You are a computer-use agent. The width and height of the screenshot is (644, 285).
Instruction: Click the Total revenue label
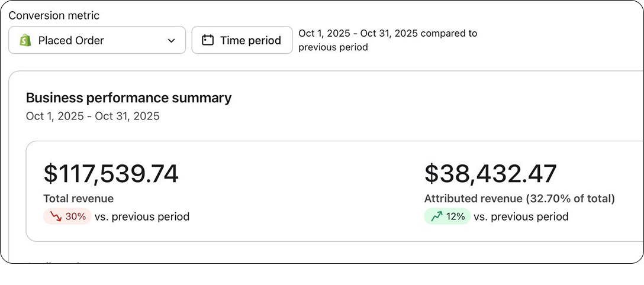[x=79, y=199]
